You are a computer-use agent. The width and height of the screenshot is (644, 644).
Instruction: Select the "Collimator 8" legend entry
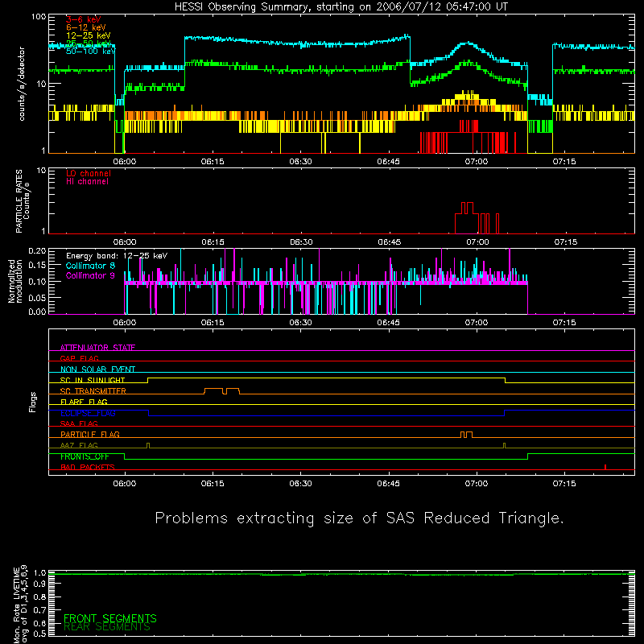90,266
